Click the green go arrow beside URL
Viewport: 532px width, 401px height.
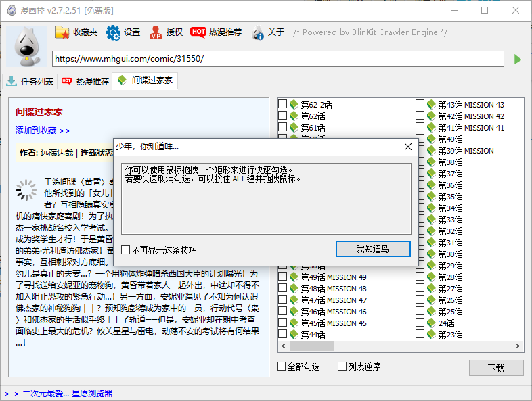pos(517,60)
